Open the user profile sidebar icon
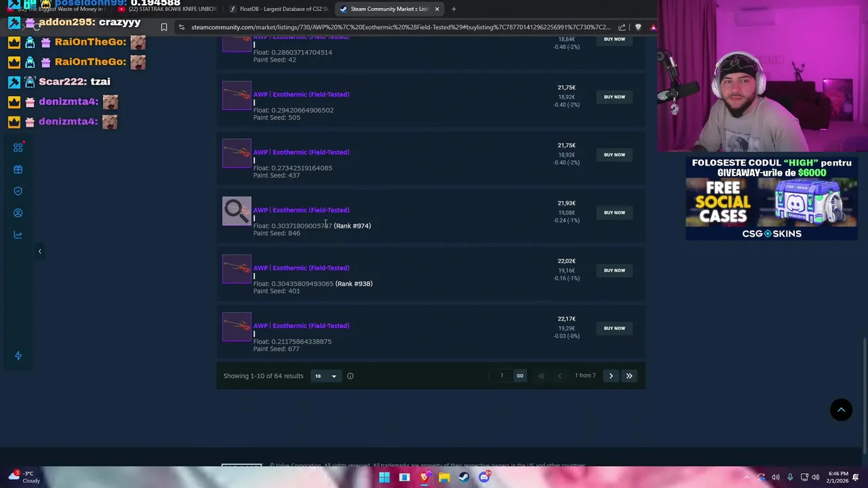 point(18,213)
